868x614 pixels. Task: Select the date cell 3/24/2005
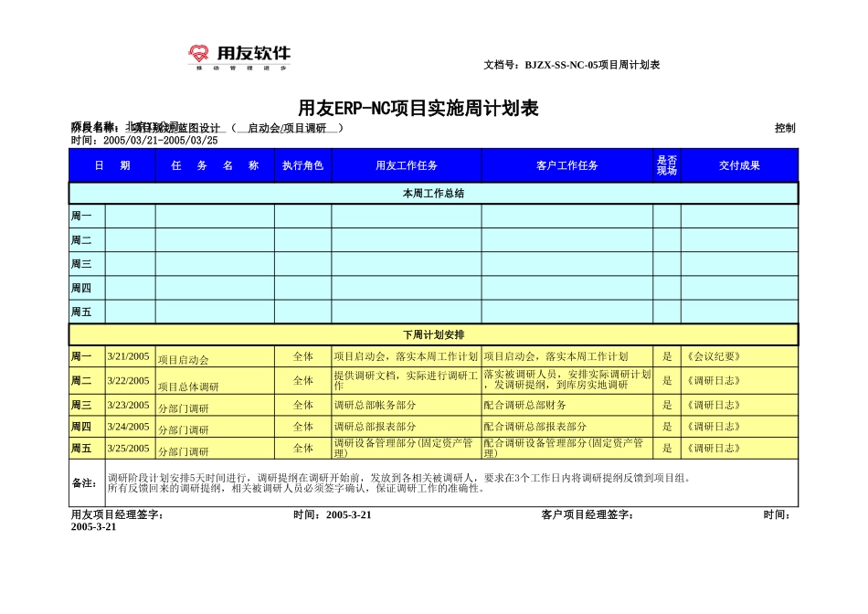(x=129, y=427)
